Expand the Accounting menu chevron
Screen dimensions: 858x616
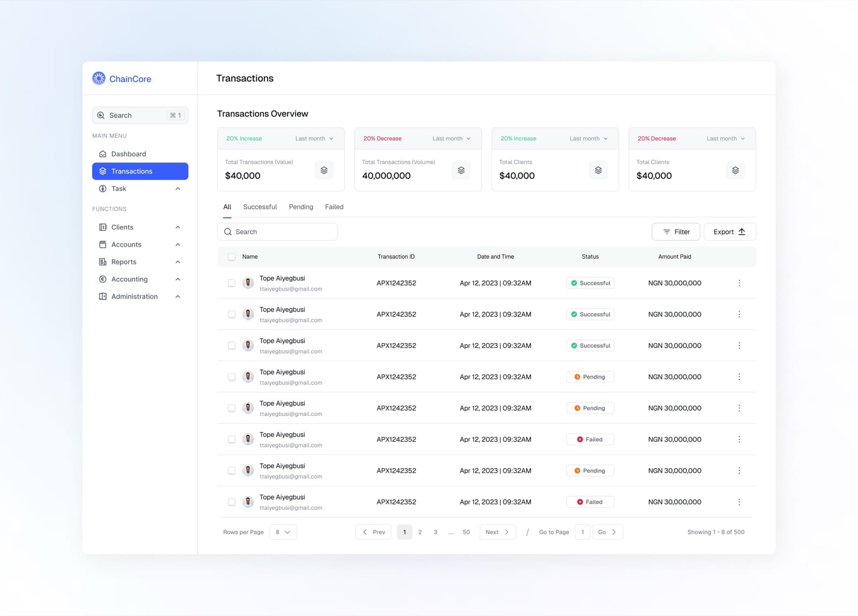tap(177, 279)
